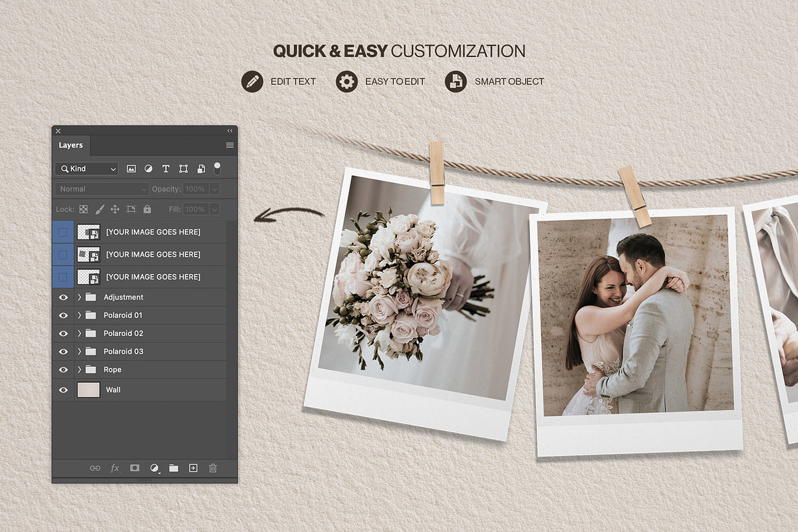Click the lock position icon
This screenshot has height=532, width=798.
coord(115,209)
